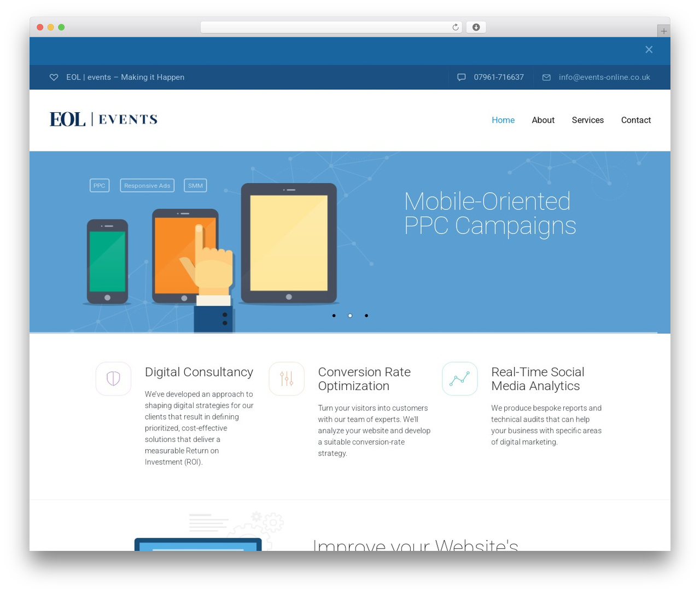The width and height of the screenshot is (700, 593).
Task: Click the macOS green maximize window button
Action: [61, 27]
